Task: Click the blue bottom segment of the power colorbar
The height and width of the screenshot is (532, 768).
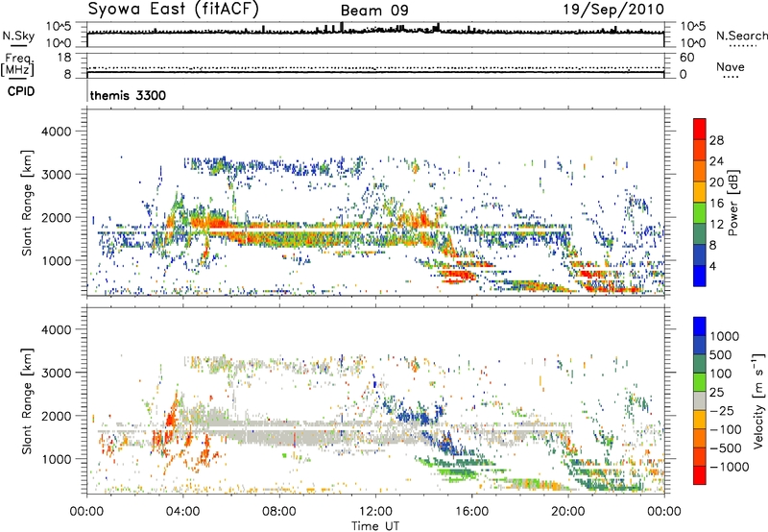Action: click(700, 276)
